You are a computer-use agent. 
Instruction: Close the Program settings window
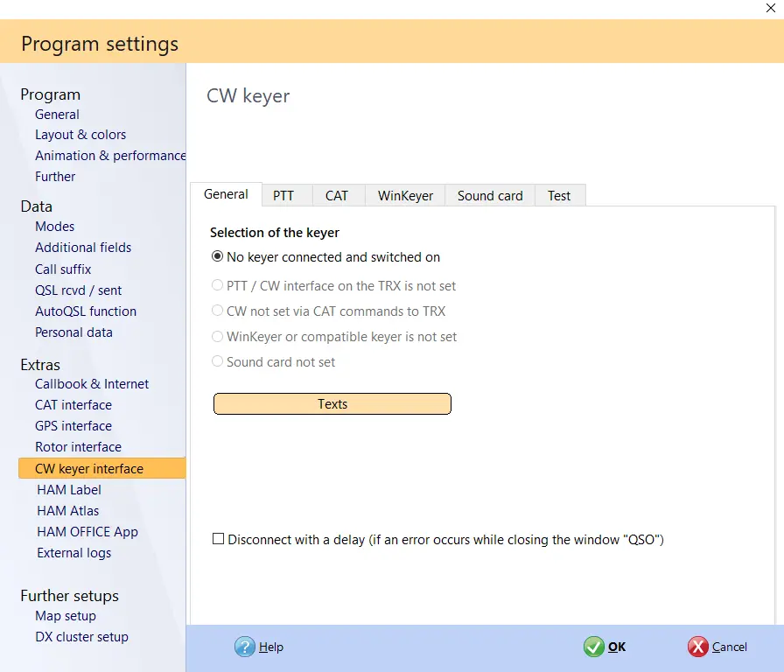[x=771, y=8]
